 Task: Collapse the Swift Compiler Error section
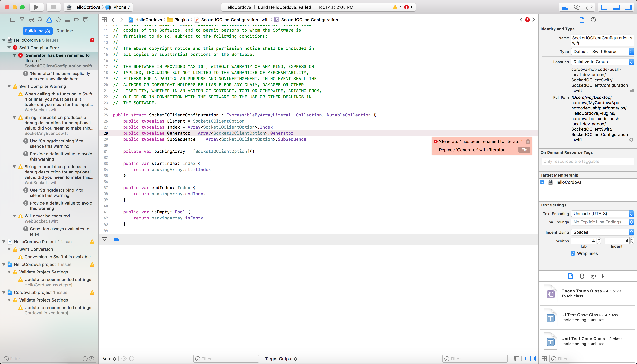click(x=9, y=48)
